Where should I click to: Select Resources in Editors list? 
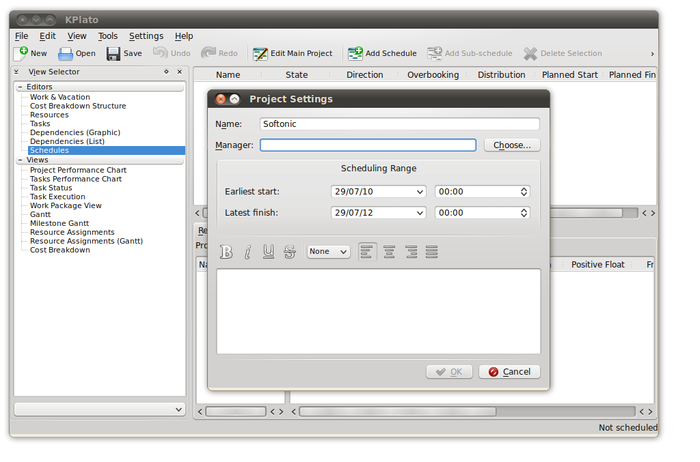coord(49,115)
